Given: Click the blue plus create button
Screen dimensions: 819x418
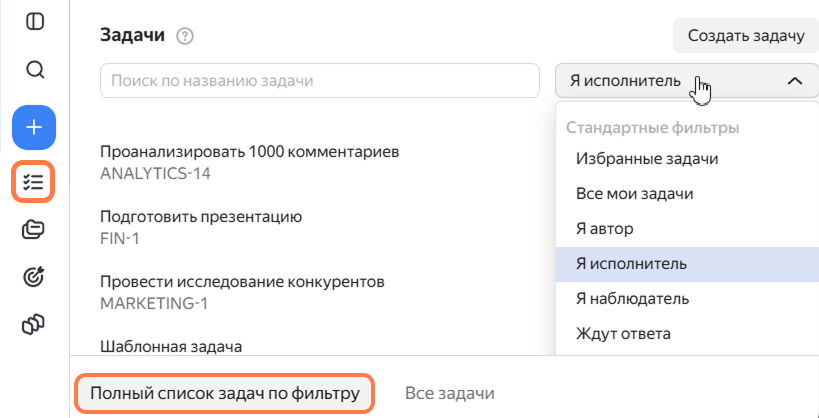Looking at the screenshot, I should coord(34,127).
